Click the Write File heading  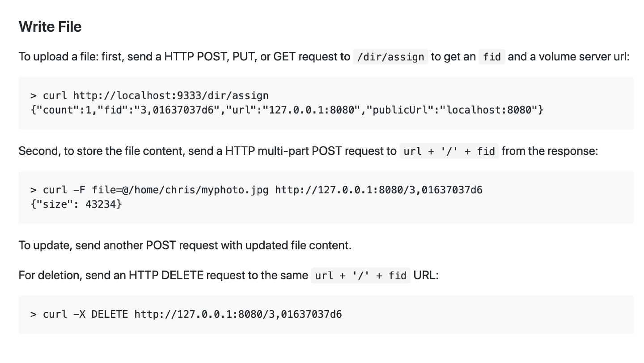(50, 27)
